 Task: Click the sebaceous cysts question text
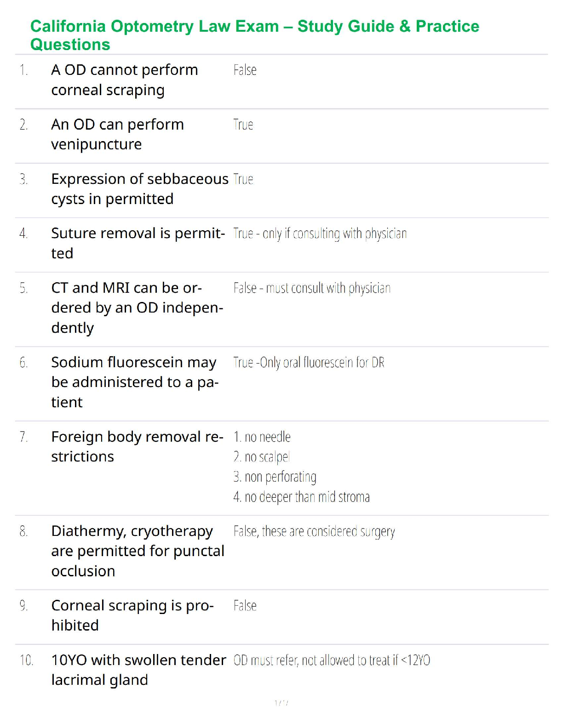click(139, 189)
